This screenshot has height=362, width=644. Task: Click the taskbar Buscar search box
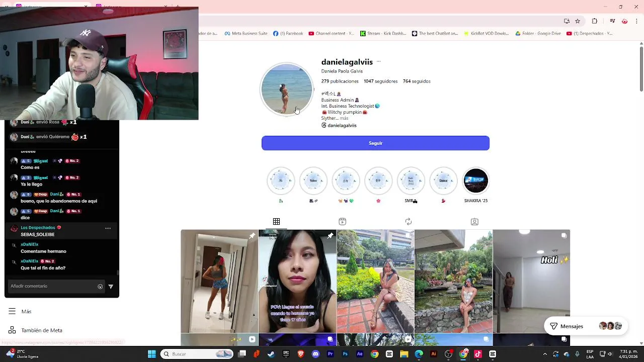[198, 354]
